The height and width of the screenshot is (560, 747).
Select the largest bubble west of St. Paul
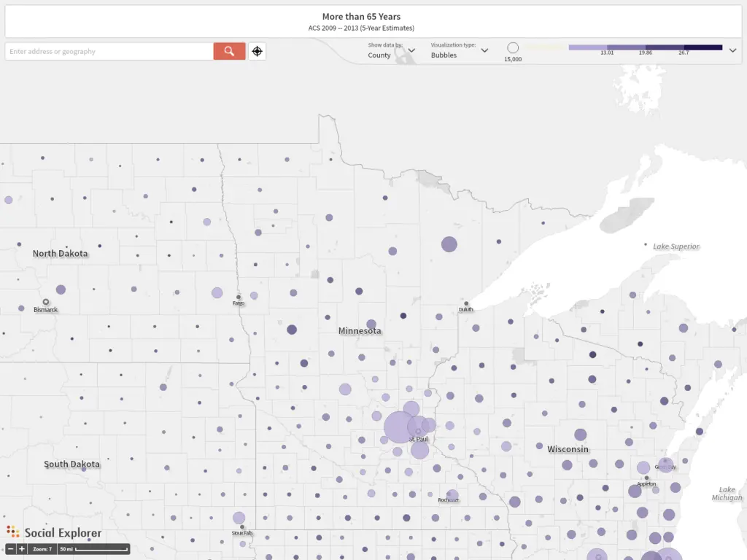pyautogui.click(x=399, y=427)
